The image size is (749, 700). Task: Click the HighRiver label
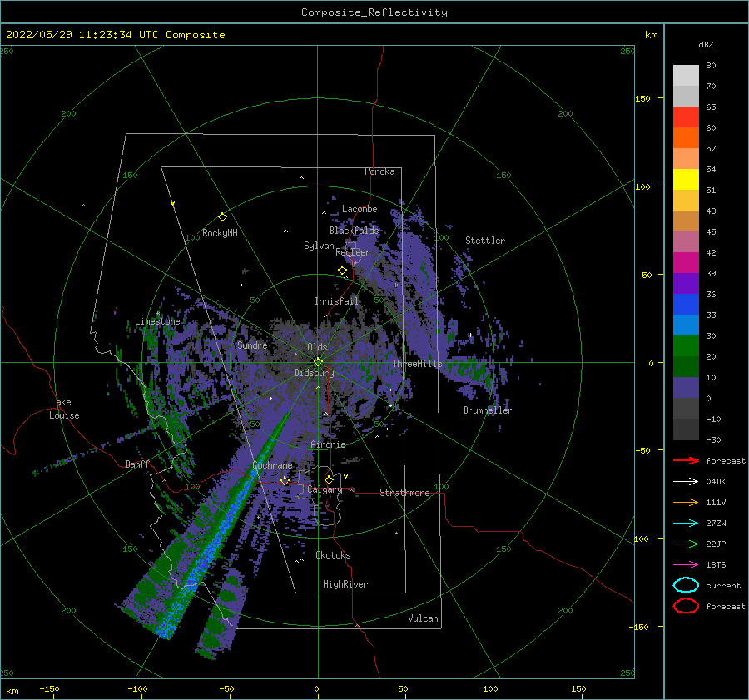tap(345, 584)
